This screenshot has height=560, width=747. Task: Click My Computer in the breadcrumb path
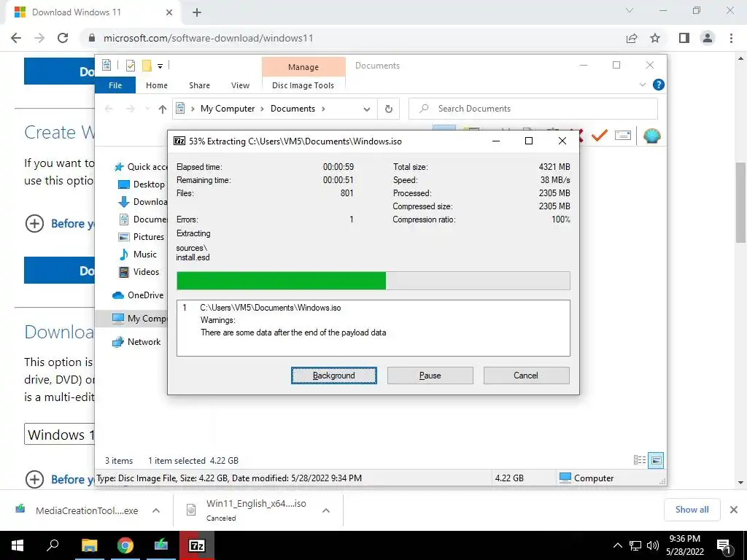click(x=228, y=109)
